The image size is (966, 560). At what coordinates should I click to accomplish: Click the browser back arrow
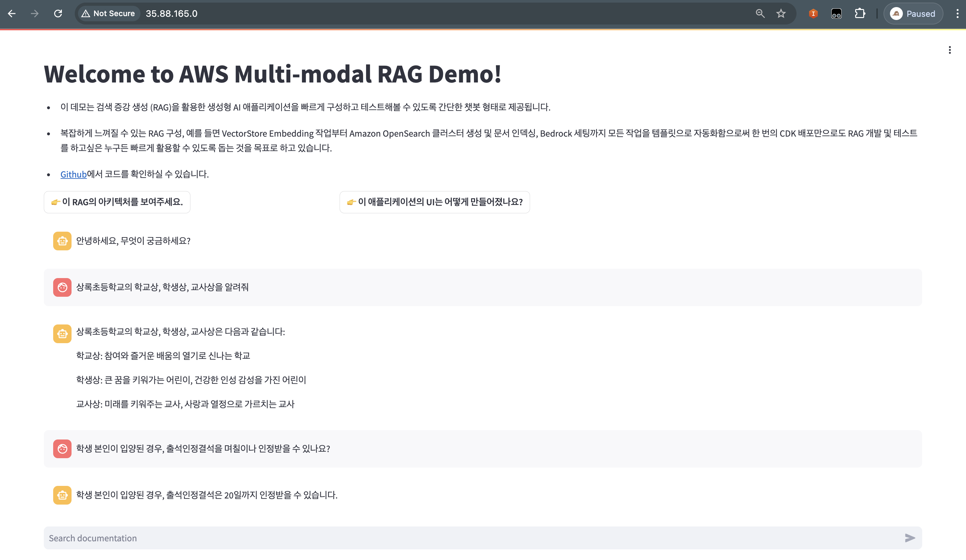[x=12, y=14]
